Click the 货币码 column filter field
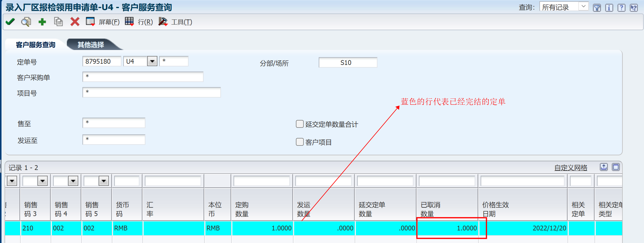 (x=127, y=181)
